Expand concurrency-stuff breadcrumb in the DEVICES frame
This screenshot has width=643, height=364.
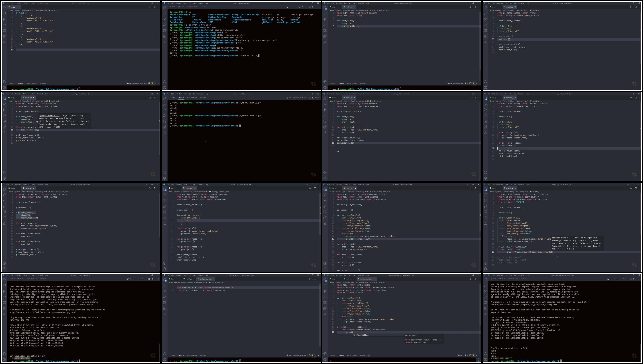coord(41,10)
